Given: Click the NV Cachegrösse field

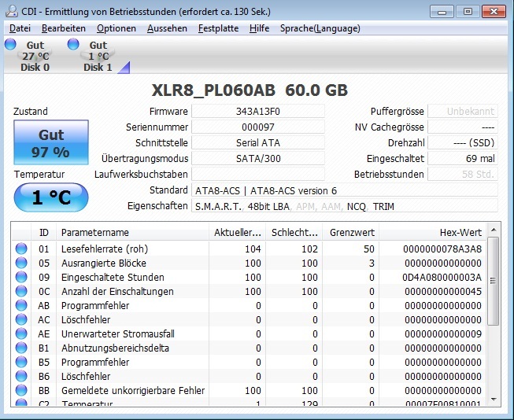Looking at the screenshot, I should pyautogui.click(x=463, y=127).
